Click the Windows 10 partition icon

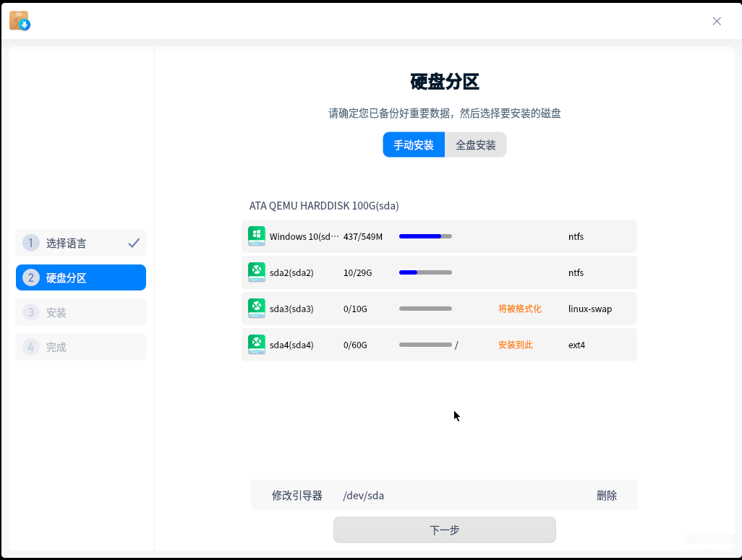point(256,236)
